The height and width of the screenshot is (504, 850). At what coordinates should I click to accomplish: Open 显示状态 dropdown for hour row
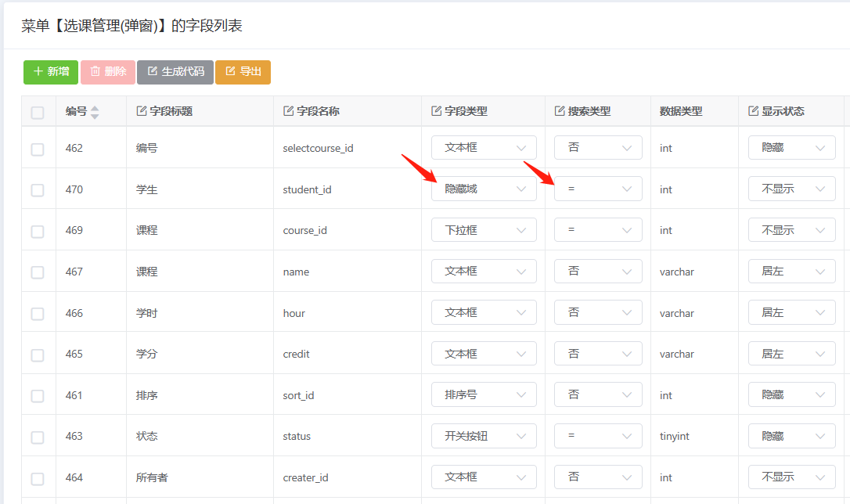[792, 312]
